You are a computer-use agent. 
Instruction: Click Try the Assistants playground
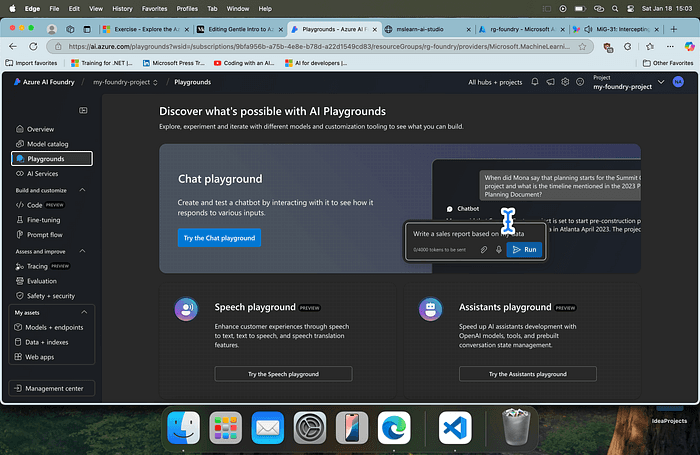pyautogui.click(x=528, y=374)
